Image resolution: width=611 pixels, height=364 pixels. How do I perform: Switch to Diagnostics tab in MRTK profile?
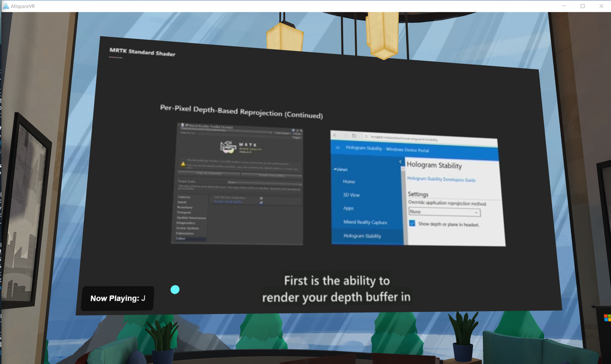tap(186, 223)
